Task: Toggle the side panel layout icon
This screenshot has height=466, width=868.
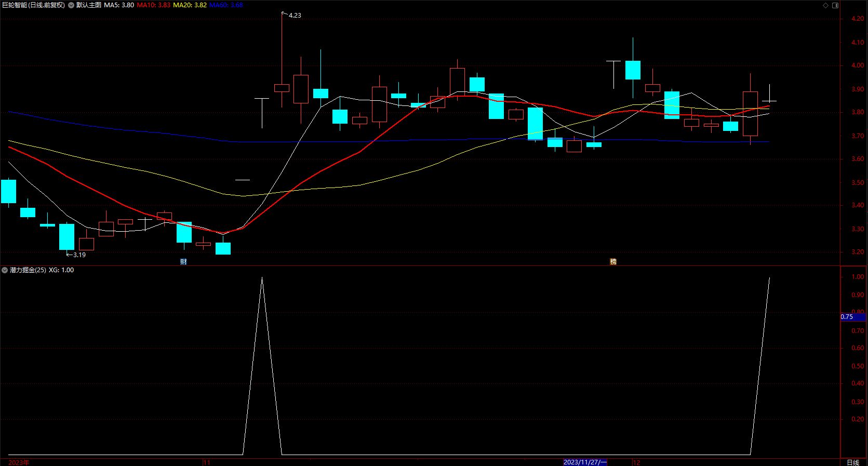Action: [835, 5]
